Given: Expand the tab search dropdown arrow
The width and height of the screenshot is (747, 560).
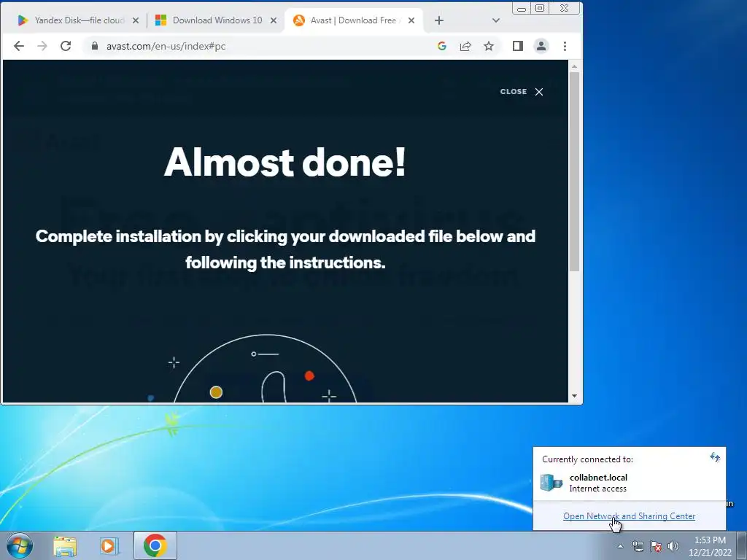Looking at the screenshot, I should tap(496, 20).
